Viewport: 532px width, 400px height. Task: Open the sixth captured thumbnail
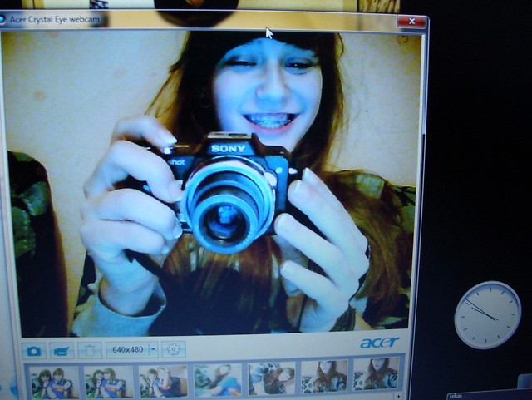324,376
